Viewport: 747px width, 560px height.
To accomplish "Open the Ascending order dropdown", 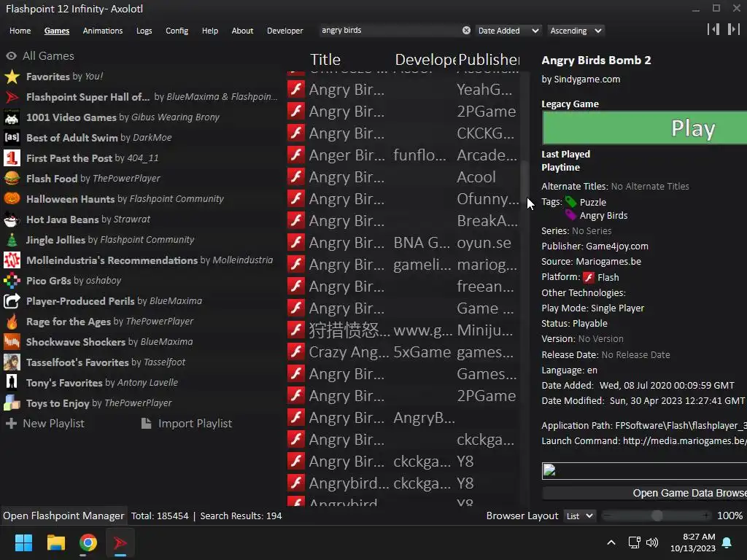I will [x=576, y=31].
